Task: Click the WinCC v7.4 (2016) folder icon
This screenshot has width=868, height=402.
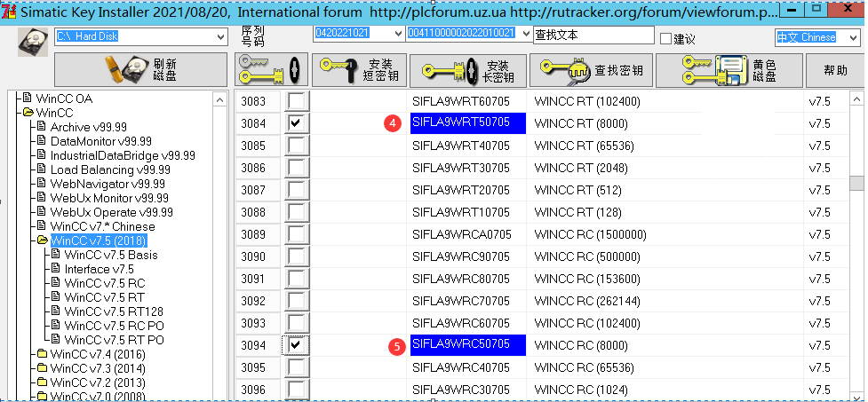Action: tap(42, 354)
